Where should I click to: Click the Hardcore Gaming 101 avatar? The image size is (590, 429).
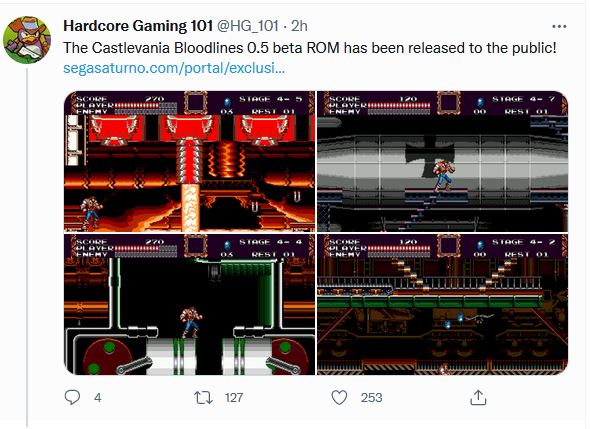pyautogui.click(x=27, y=40)
